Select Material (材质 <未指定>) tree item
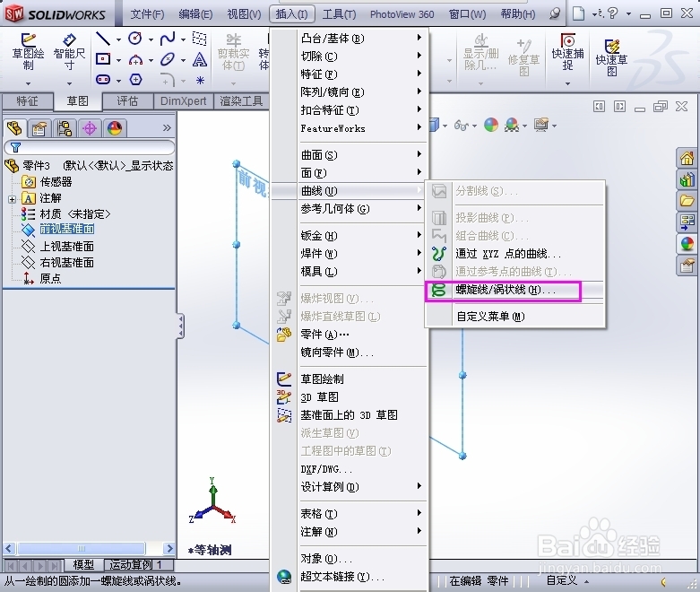This screenshot has height=592, width=700. coord(74,214)
